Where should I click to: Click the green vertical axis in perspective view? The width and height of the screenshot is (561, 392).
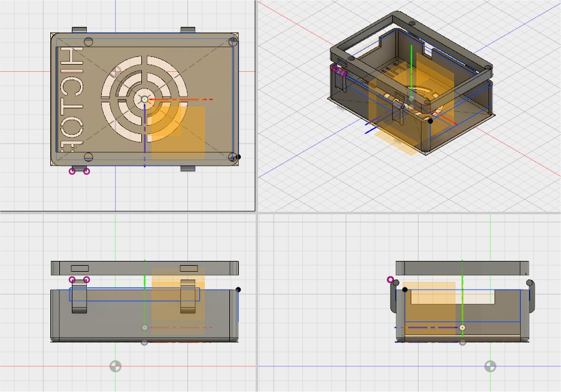[412, 66]
